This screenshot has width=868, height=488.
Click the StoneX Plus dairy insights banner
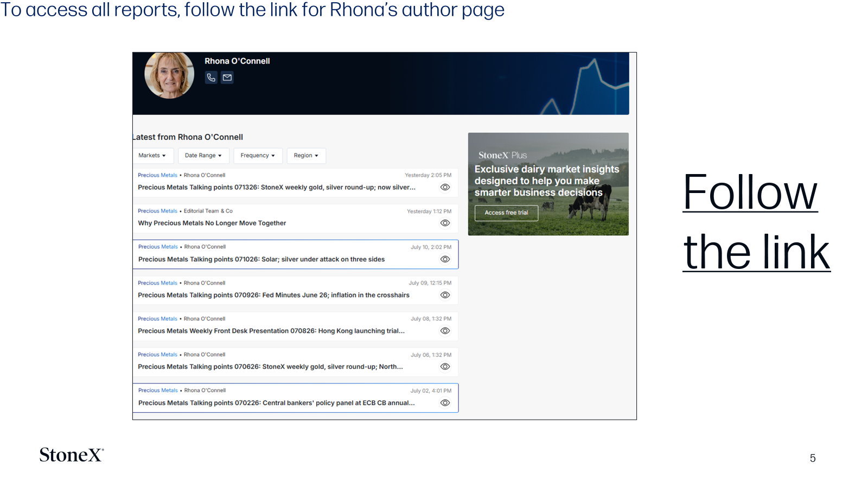548,184
